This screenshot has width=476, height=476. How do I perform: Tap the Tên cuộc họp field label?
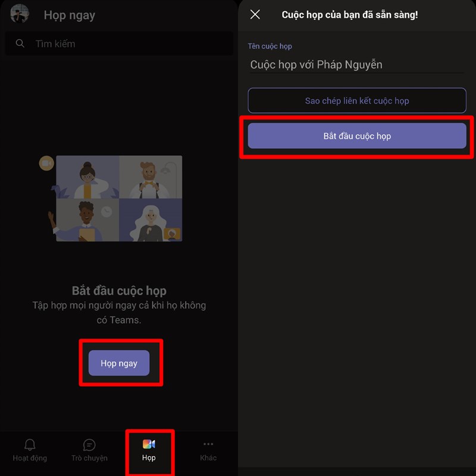[x=270, y=46]
